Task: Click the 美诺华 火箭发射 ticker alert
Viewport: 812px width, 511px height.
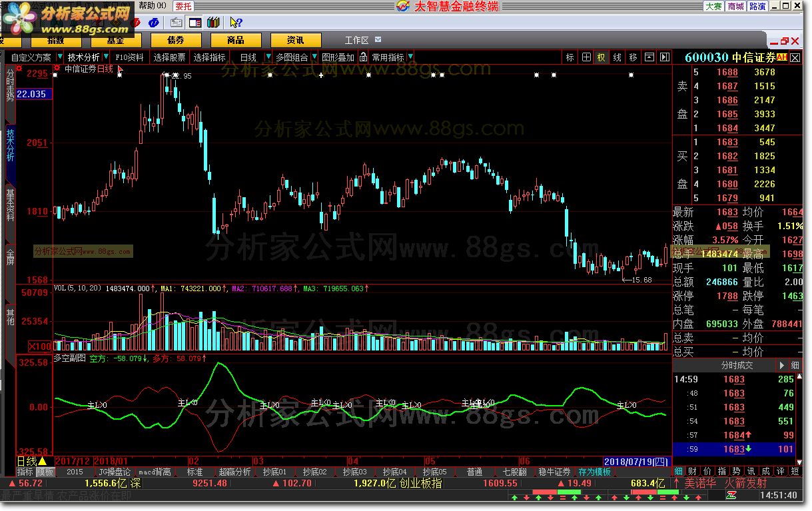Action: [726, 484]
